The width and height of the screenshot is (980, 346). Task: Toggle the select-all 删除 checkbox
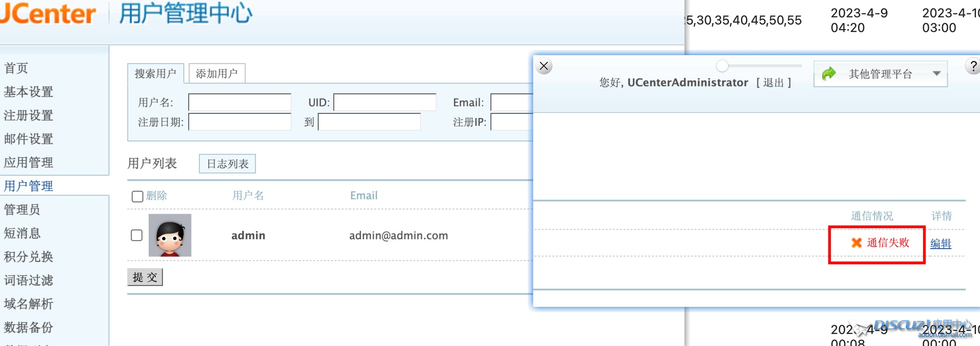pos(138,196)
